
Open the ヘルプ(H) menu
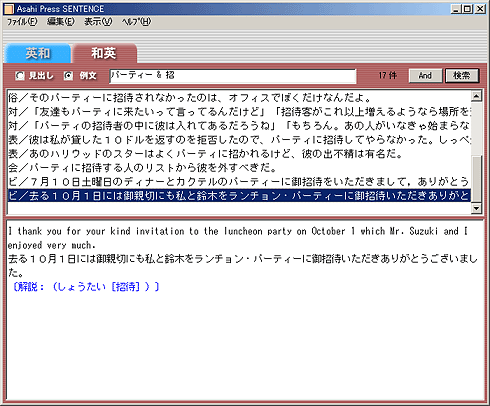(x=136, y=22)
